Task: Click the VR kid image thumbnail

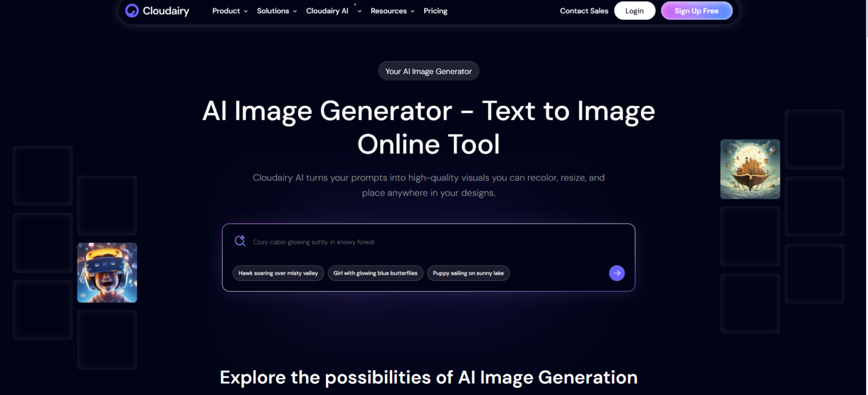Action: [x=107, y=272]
